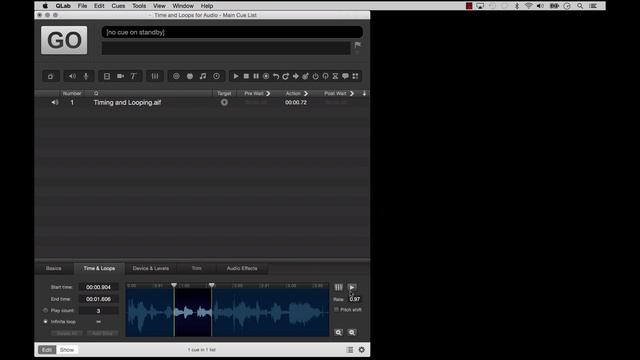Click the End time field
Screen dimensions: 640x360
tap(98, 299)
